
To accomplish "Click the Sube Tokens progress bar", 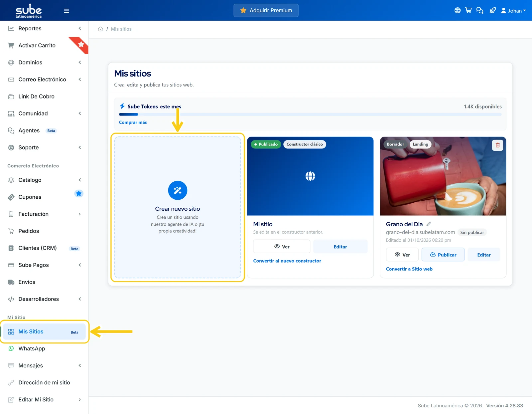I will tap(310, 114).
